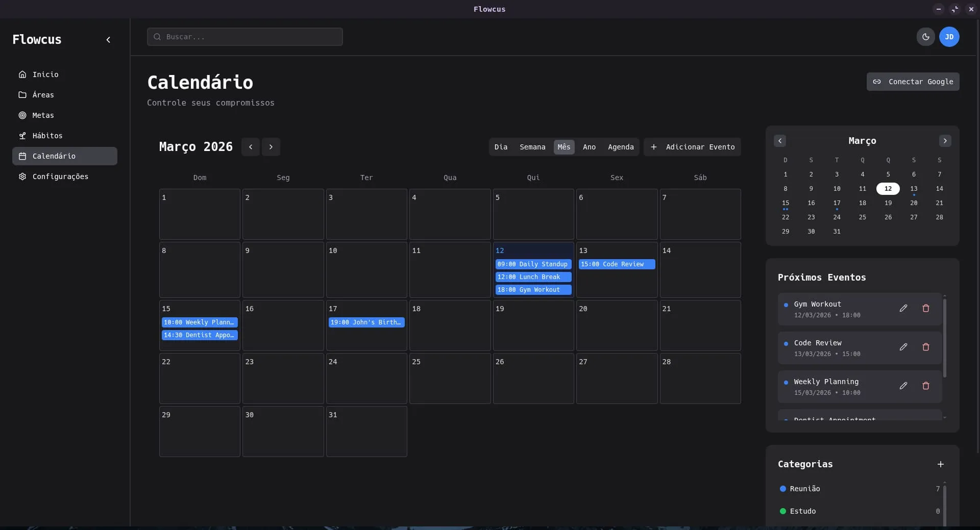Toggle dark mode with the moon icon
Viewport: 980px width, 530px height.
click(x=925, y=37)
